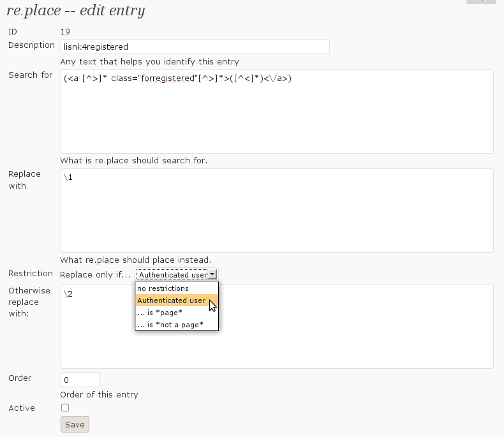Click the 'Replace with' textarea containing \1
This screenshot has width=504, height=437.
pyautogui.click(x=277, y=211)
